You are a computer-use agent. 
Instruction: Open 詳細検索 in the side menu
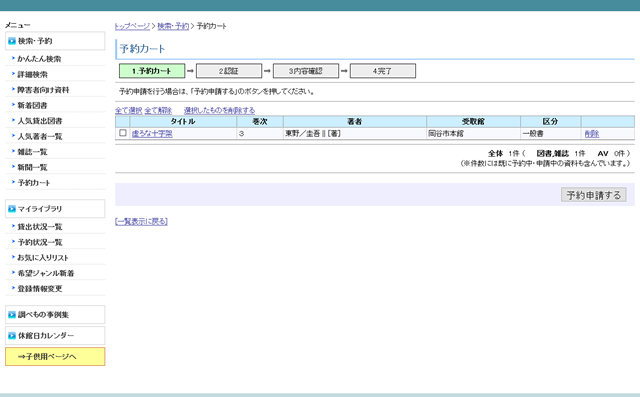(32, 74)
